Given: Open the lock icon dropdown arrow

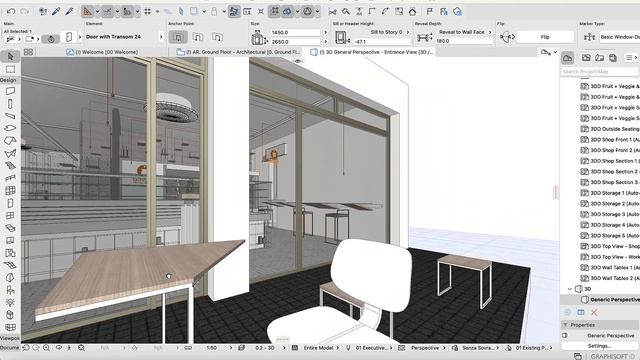Looking at the screenshot, I should 224,11.
